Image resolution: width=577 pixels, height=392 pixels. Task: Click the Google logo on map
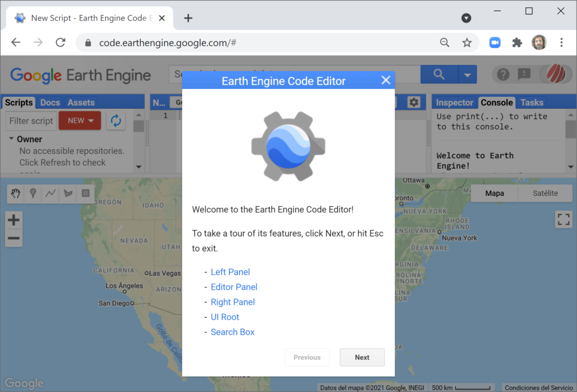point(24,383)
